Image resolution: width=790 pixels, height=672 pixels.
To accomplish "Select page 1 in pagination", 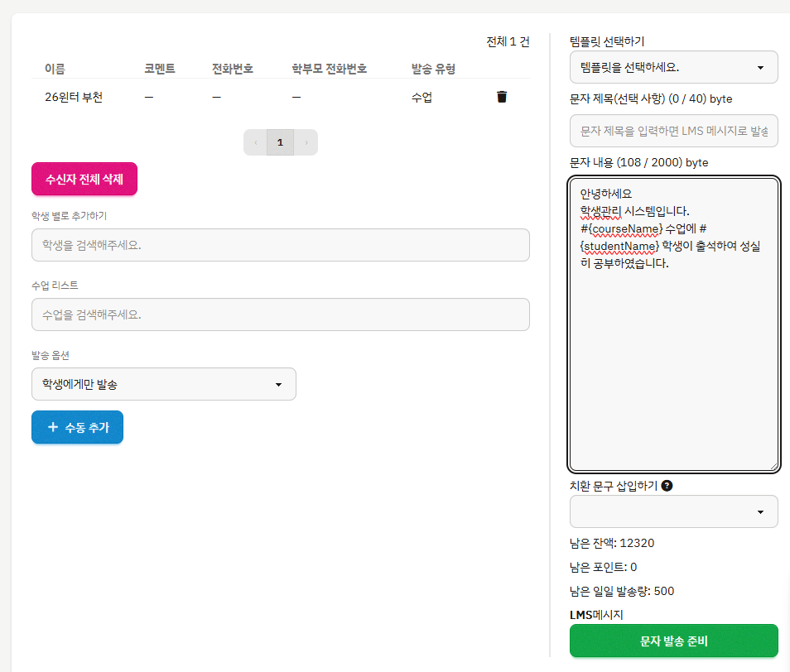I will click(x=280, y=142).
